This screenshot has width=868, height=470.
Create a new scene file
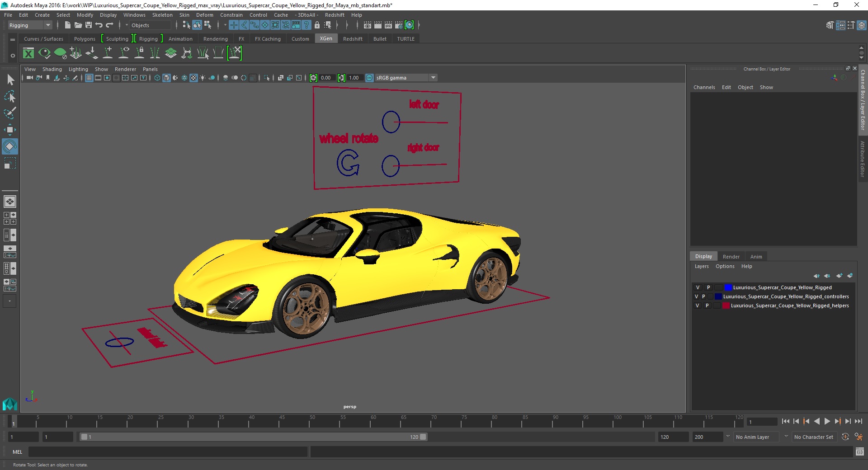(x=67, y=25)
